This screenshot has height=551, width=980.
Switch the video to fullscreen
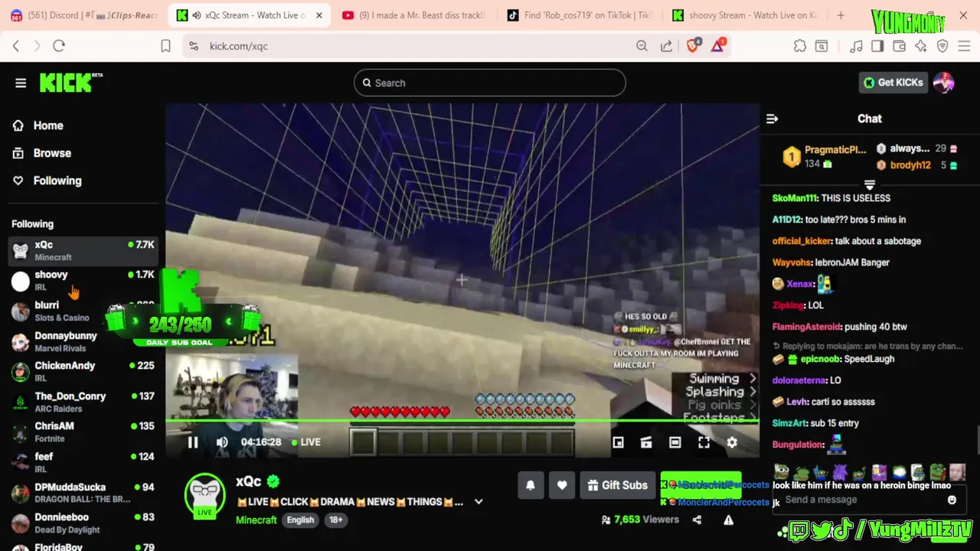[x=704, y=442]
